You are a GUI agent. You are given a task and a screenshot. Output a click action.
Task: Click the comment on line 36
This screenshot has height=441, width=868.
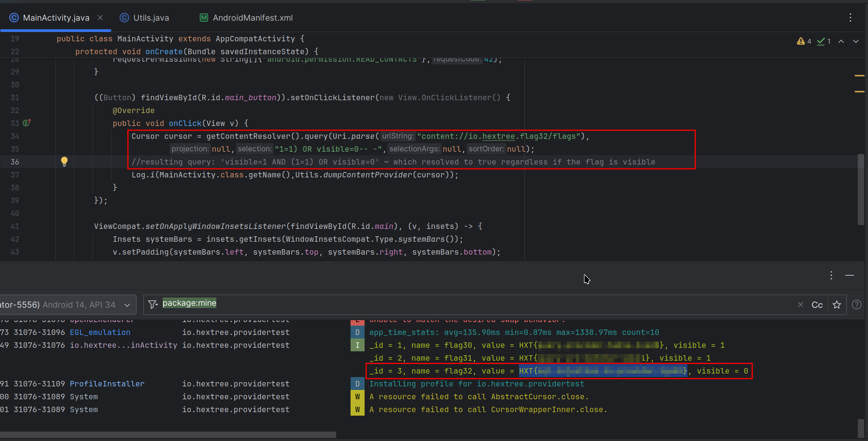(393, 162)
